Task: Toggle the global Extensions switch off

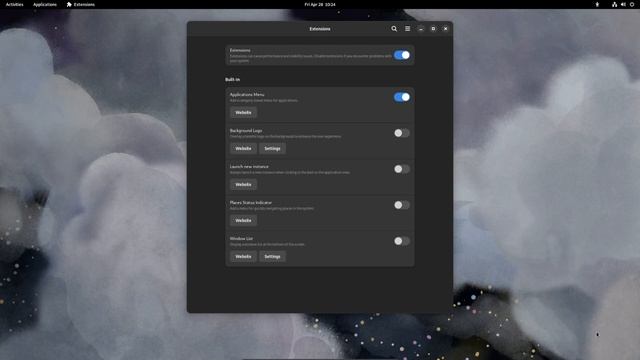Action: (x=402, y=55)
